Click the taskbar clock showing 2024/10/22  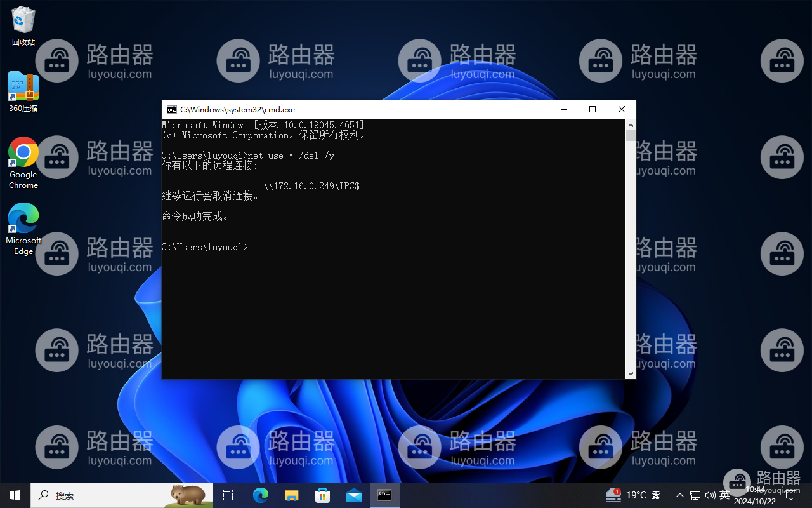(755, 495)
